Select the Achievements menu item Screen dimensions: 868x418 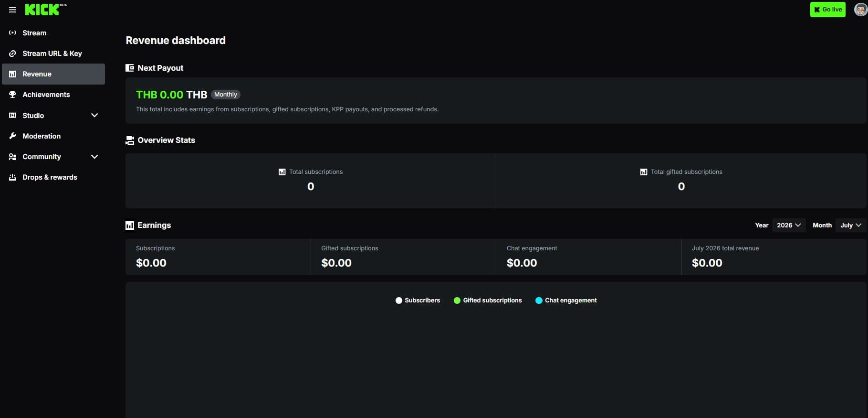click(x=53, y=95)
